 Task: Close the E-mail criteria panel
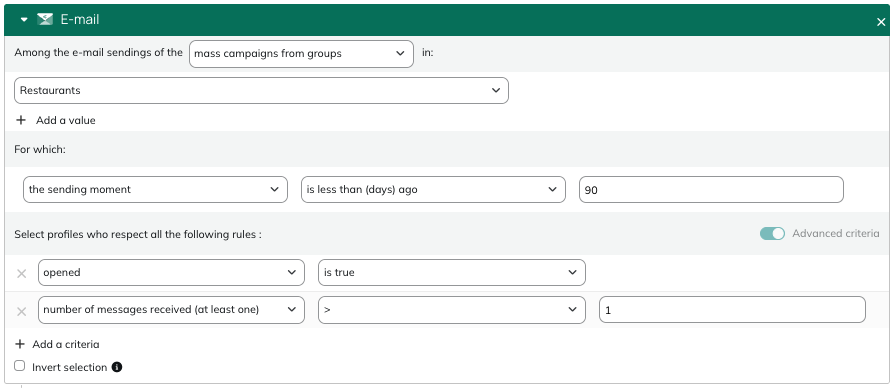tap(881, 22)
